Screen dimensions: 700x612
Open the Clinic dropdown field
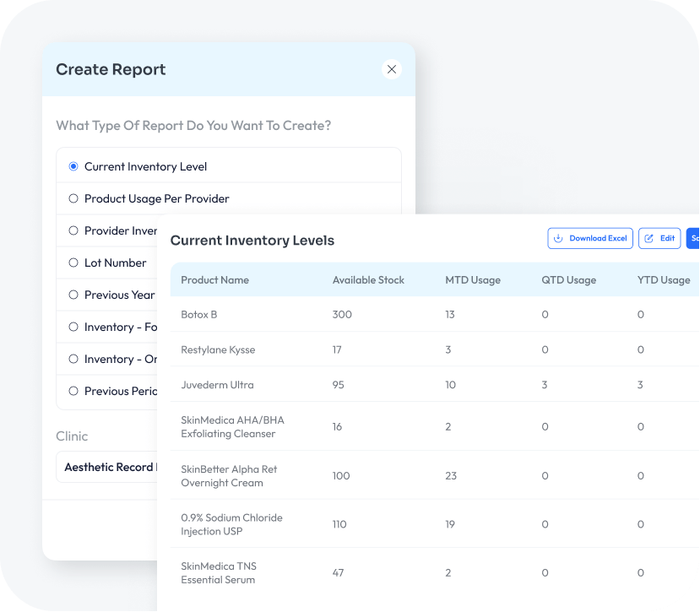pos(107,467)
